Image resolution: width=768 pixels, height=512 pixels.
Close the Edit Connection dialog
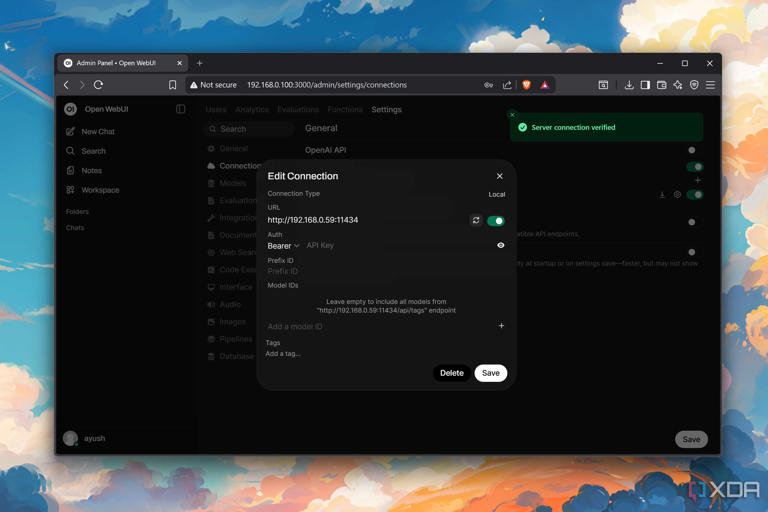(500, 176)
